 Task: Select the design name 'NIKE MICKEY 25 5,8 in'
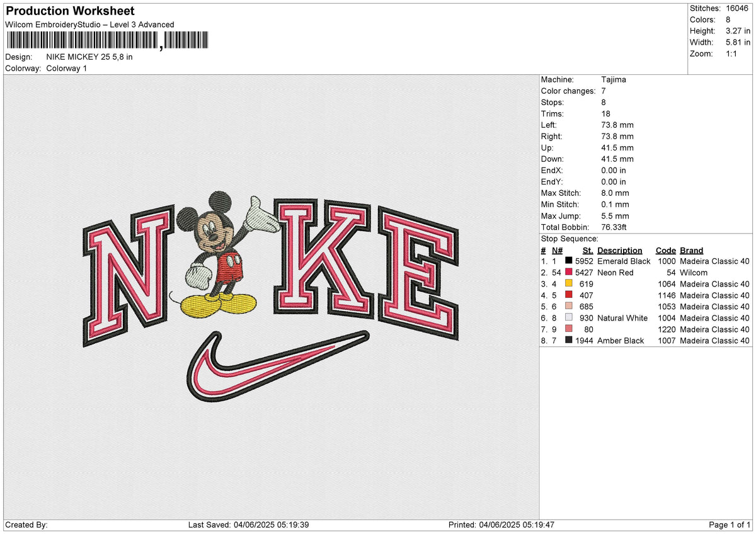point(89,57)
